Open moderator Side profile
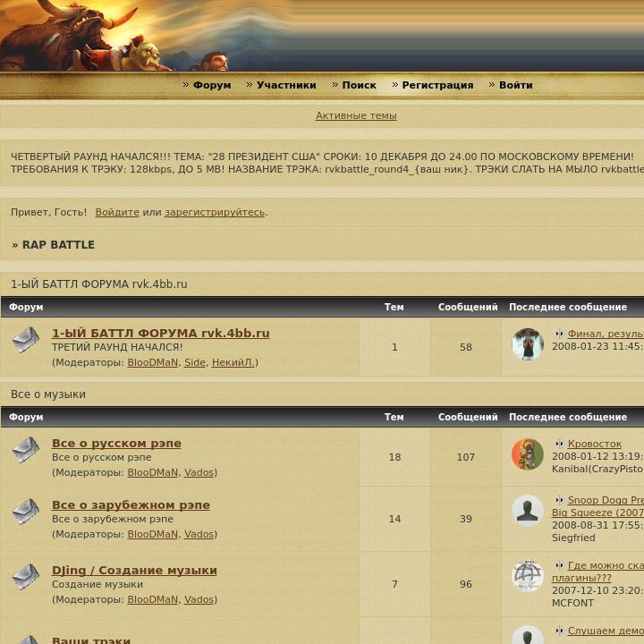The image size is (644, 644). coord(195,362)
